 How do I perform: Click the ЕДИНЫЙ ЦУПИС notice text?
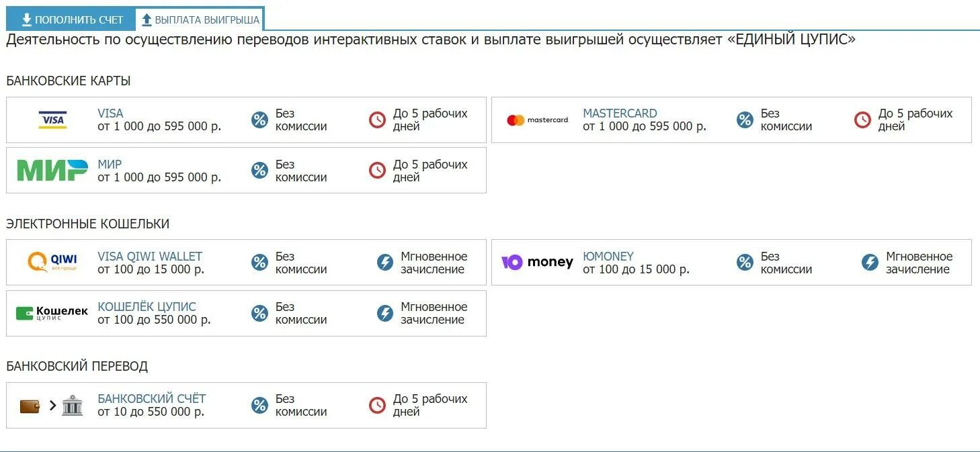coord(431,40)
